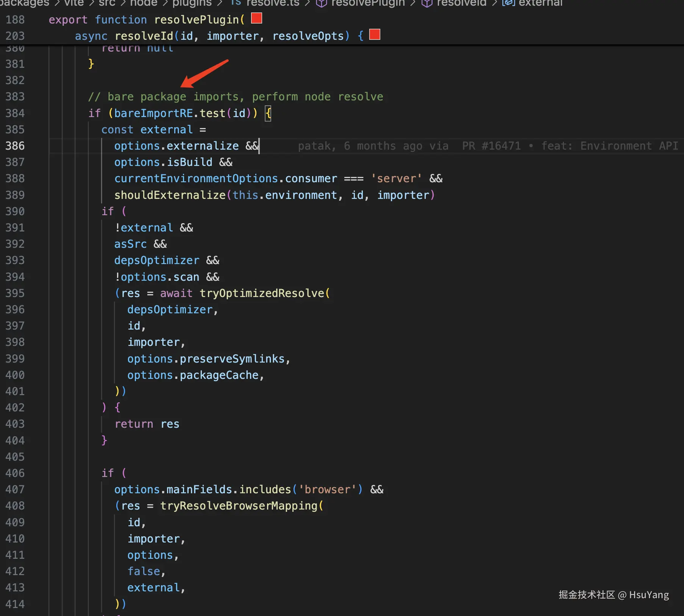This screenshot has width=684, height=616.
Task: Click 'shouldExternalize' function call
Action: point(170,195)
